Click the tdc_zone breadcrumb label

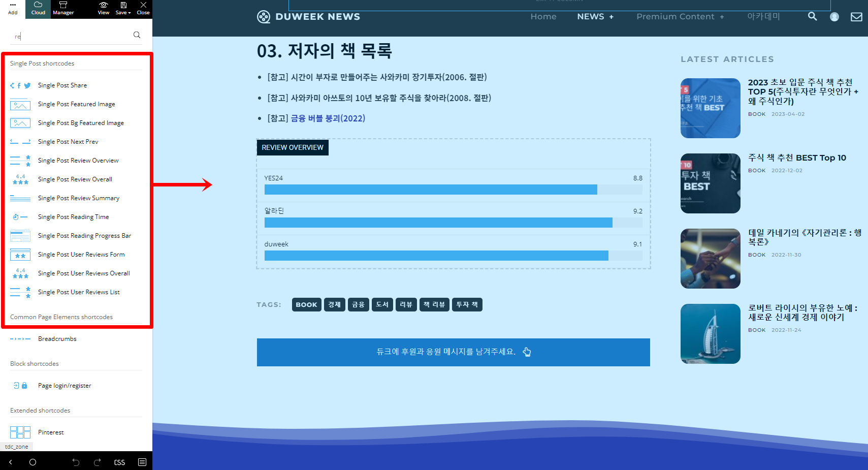[x=17, y=447]
